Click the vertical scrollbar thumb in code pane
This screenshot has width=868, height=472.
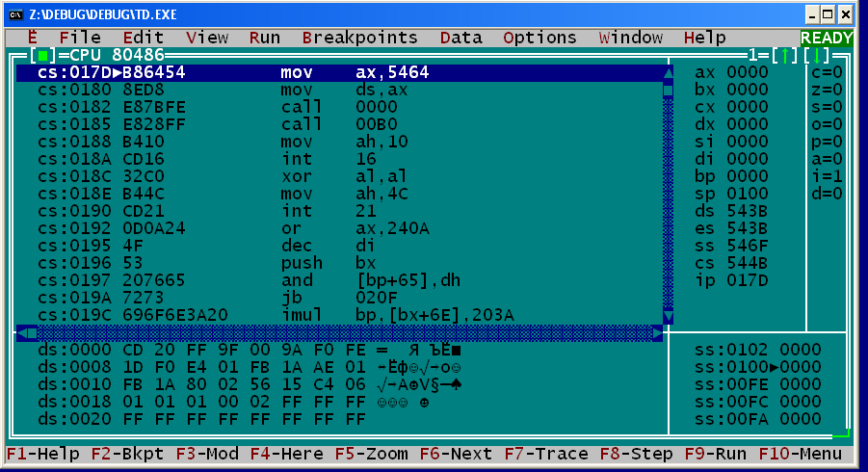tap(669, 90)
